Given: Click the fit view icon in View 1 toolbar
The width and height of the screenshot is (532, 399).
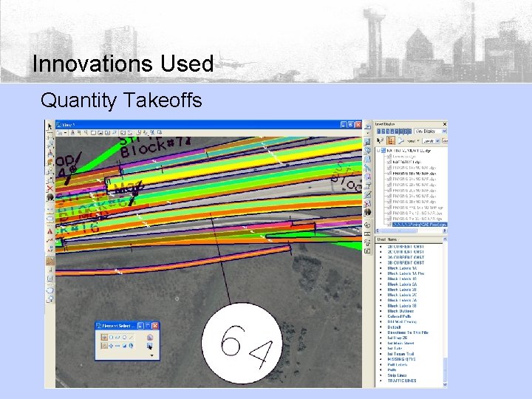Looking at the screenshot, I should click(x=100, y=133).
